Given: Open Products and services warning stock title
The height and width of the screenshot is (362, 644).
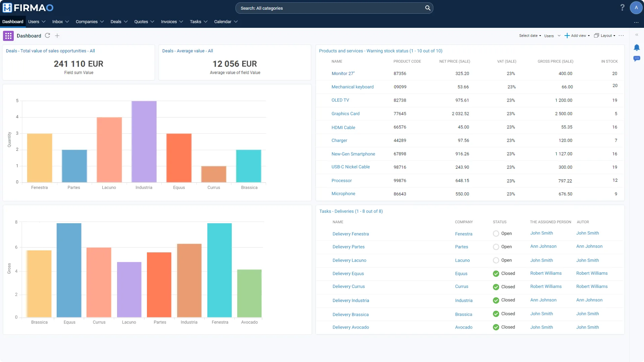Looking at the screenshot, I should point(381,51).
